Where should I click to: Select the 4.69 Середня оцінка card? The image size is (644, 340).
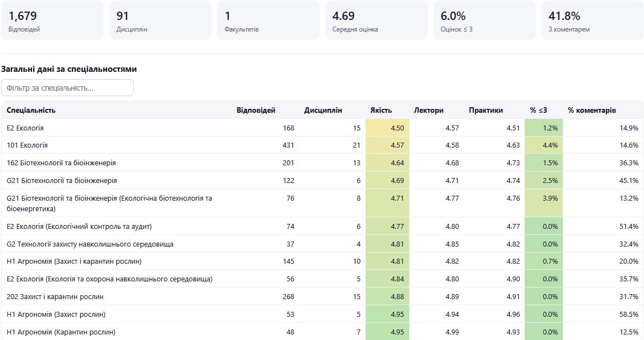[376, 20]
